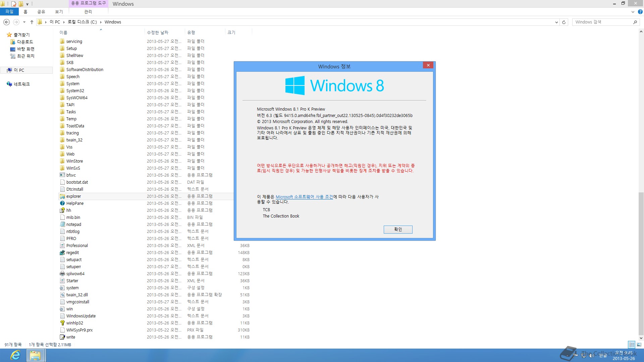Select the System32 folder icon

pyautogui.click(x=62, y=91)
